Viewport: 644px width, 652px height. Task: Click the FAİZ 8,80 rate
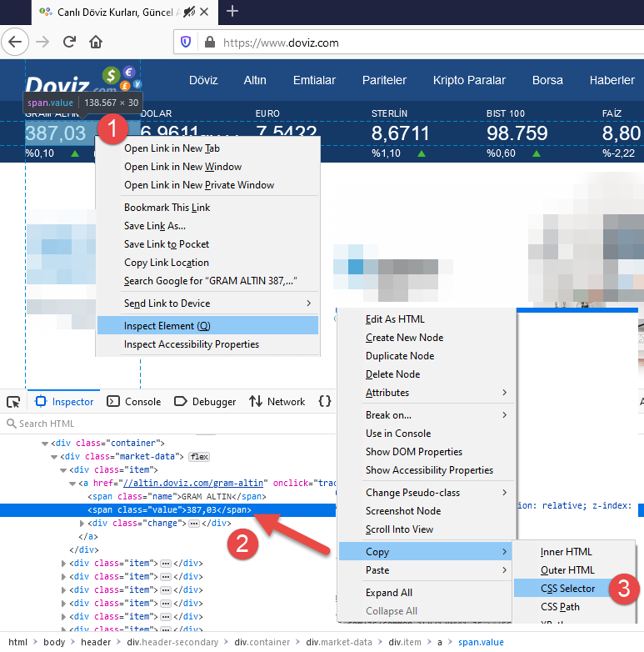[622, 133]
